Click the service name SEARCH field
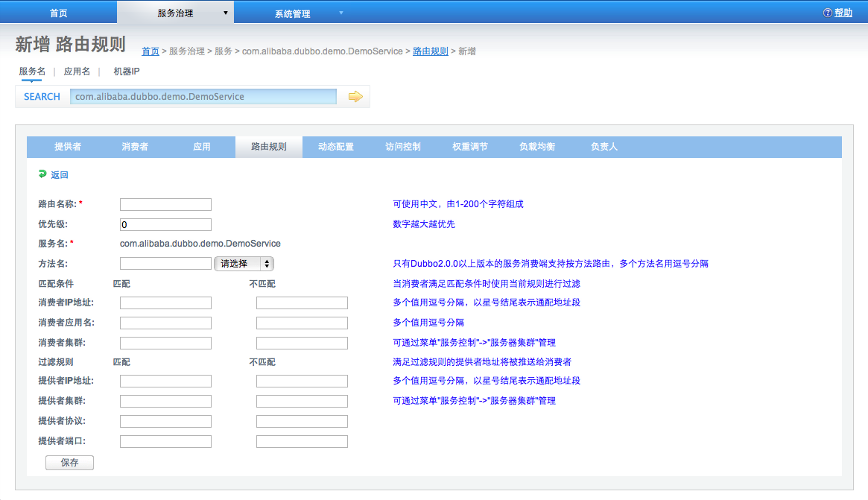 point(203,96)
